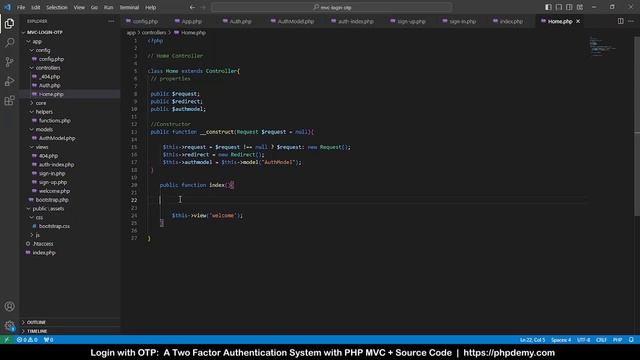640x360 pixels.
Task: Toggle the primary side bar layout icon
Action: point(548,7)
